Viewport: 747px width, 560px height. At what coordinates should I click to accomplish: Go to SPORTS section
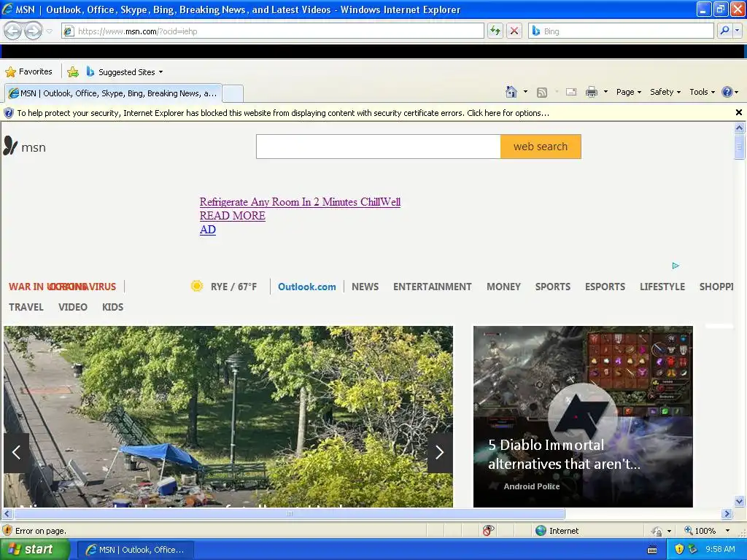tap(553, 287)
